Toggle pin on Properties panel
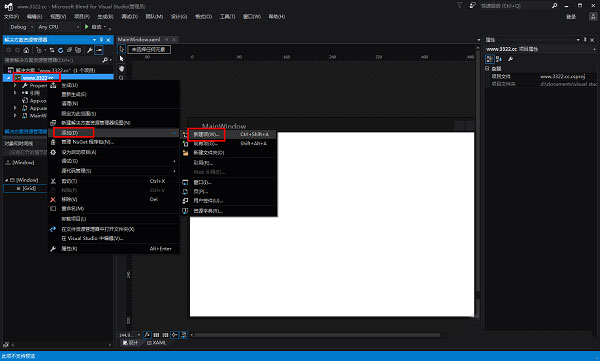The width and height of the screenshot is (600, 361). pos(585,40)
